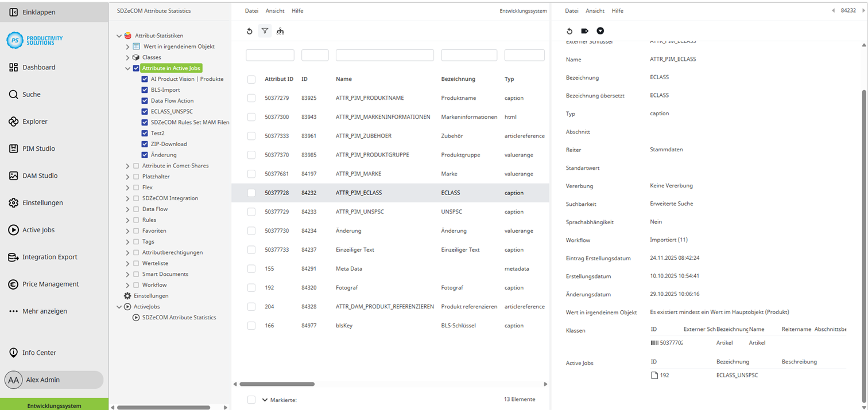Uncheck the BLS-Import checkbox
Image resolution: width=868 pixels, height=410 pixels.
145,89
